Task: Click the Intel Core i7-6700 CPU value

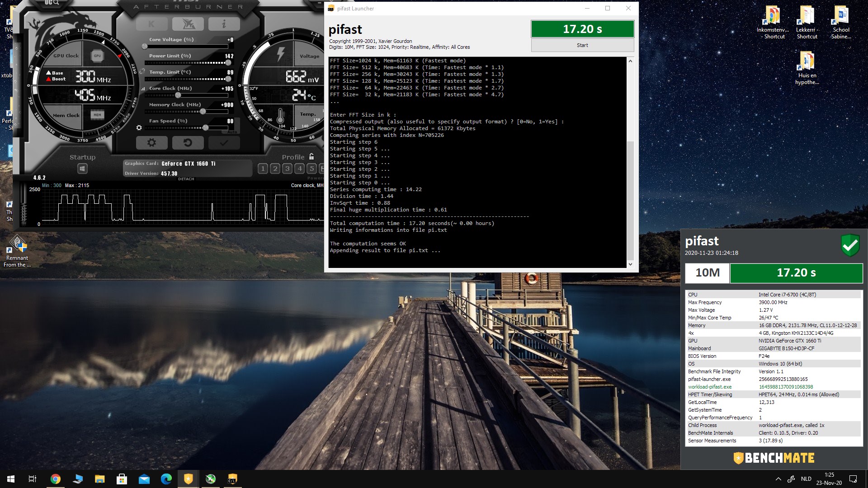Action: pyautogui.click(x=787, y=295)
